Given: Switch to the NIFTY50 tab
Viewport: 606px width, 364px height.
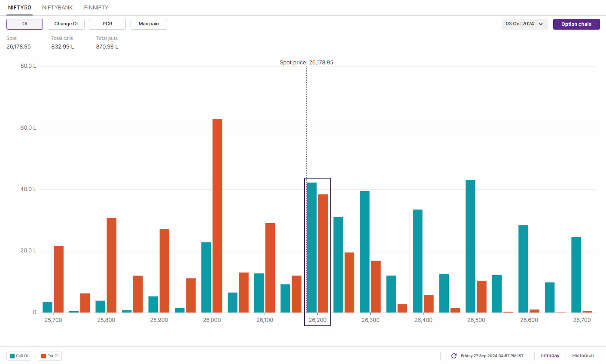Looking at the screenshot, I should 19,7.
